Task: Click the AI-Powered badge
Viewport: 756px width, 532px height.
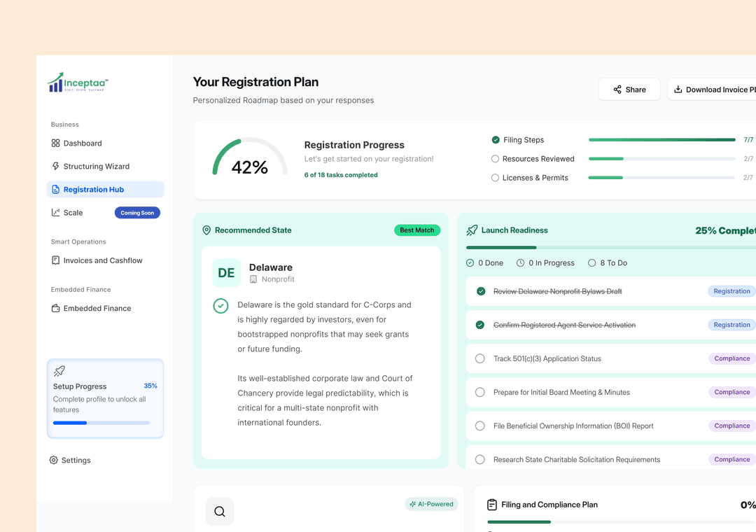Action: (431, 505)
